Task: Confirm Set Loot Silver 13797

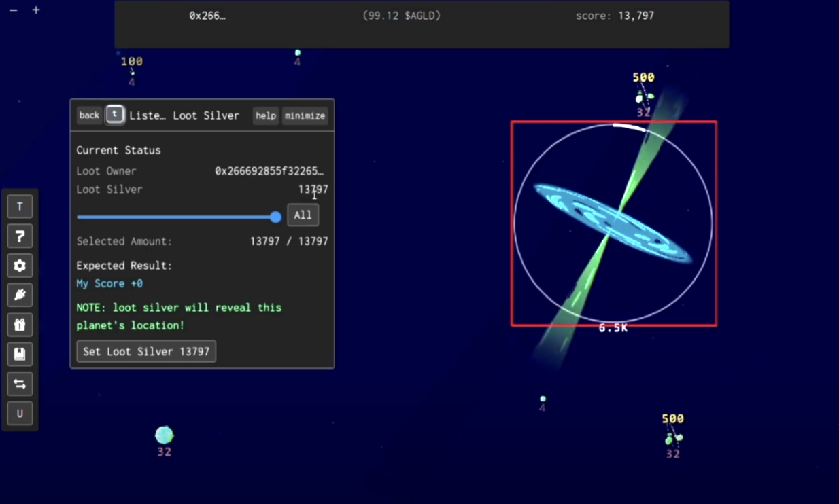Action: pyautogui.click(x=146, y=351)
